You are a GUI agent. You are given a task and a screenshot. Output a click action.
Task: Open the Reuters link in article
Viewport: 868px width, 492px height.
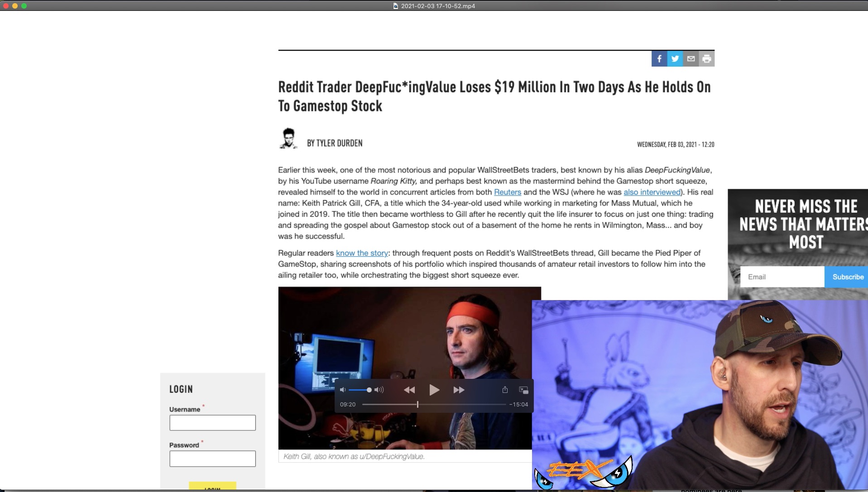point(507,192)
